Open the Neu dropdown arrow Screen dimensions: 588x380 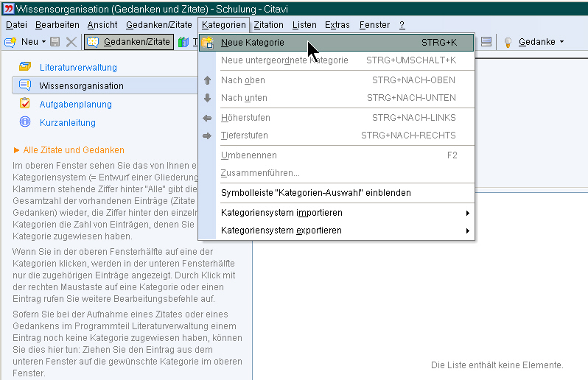tap(43, 42)
